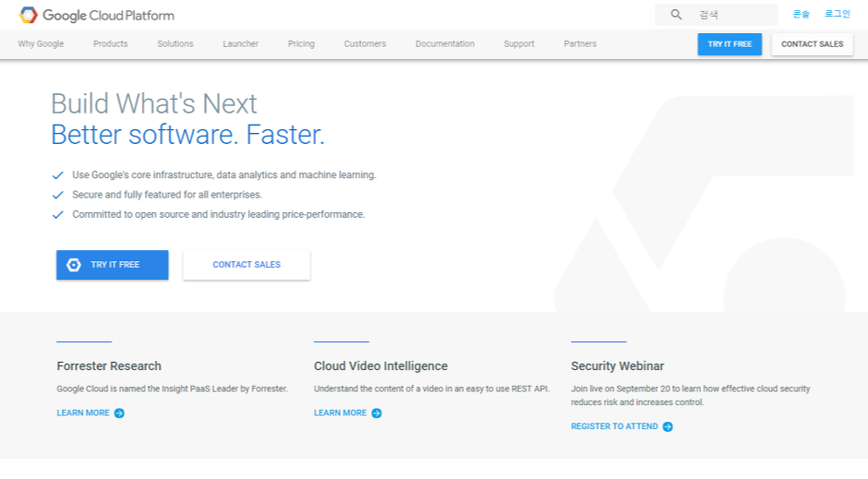
Task: Click arrow icon next to Forrester Research Learn More
Action: 119,413
